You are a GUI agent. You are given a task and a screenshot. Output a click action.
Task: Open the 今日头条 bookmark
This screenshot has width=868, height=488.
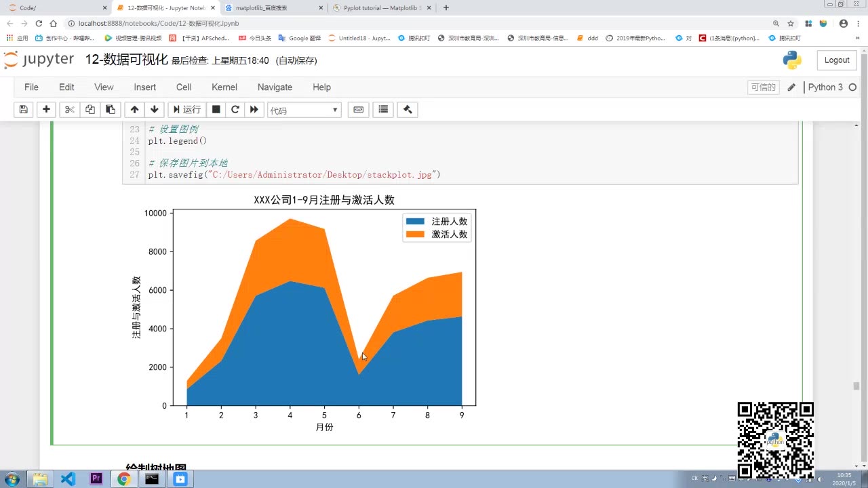[254, 38]
